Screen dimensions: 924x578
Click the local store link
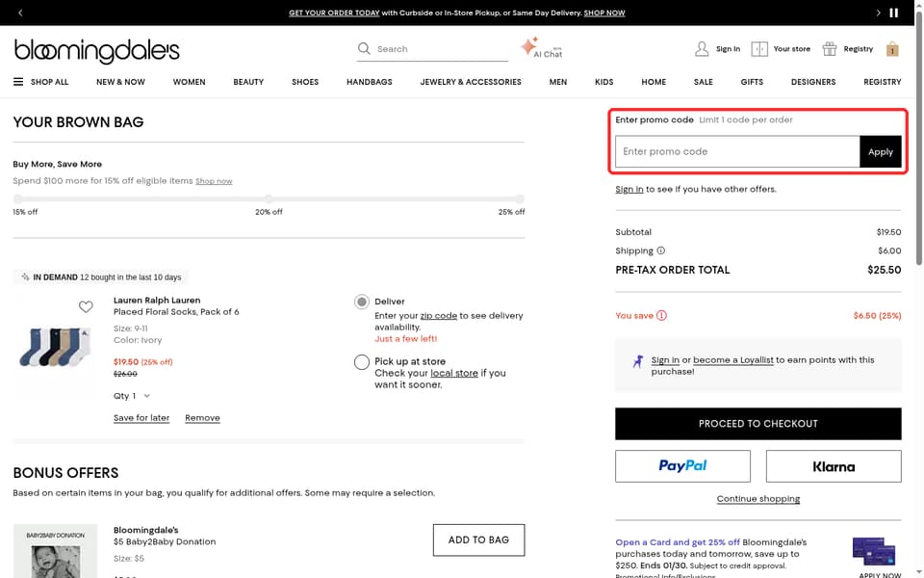[x=454, y=373]
